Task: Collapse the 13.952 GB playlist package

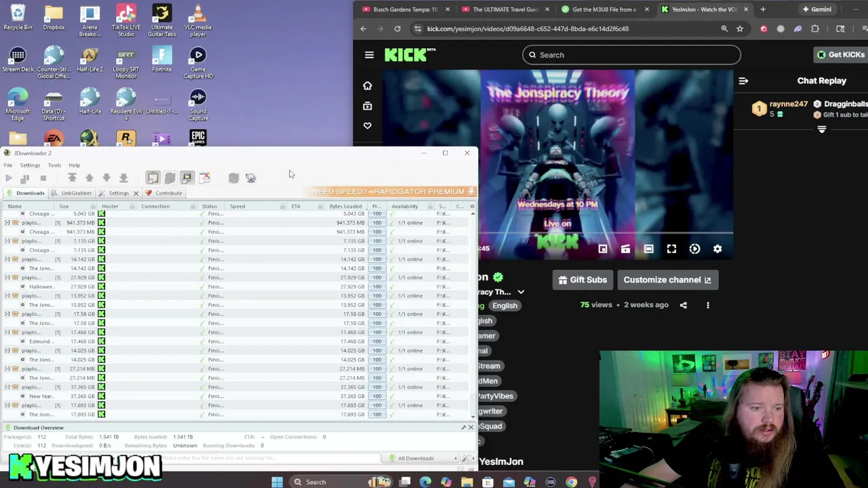Action: pyautogui.click(x=7, y=296)
